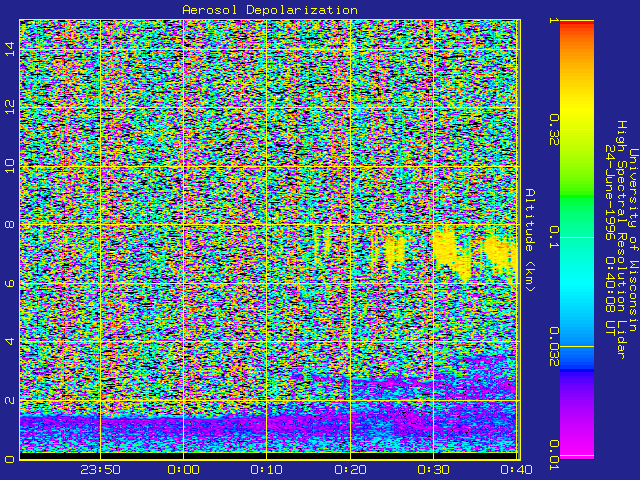Click the black baseline strip at altitude 0
The width and height of the screenshot is (640, 480).
(x=268, y=456)
